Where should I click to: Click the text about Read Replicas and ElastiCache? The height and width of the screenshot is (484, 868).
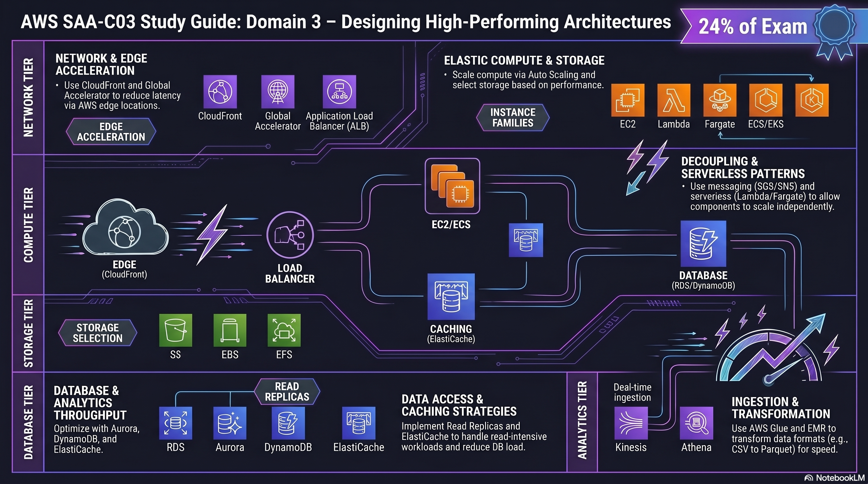[x=474, y=436]
